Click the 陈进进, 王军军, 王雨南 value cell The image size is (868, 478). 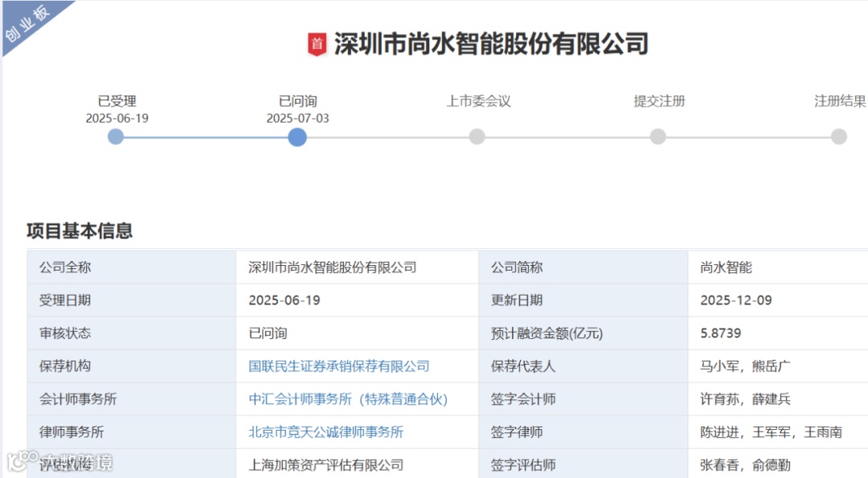tap(778, 432)
